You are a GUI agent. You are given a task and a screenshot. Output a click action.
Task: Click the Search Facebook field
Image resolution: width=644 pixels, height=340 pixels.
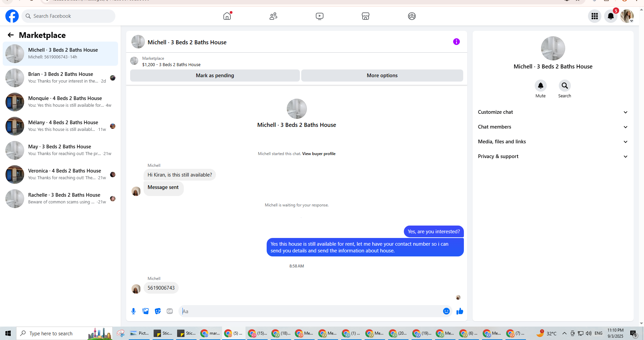pos(68,16)
